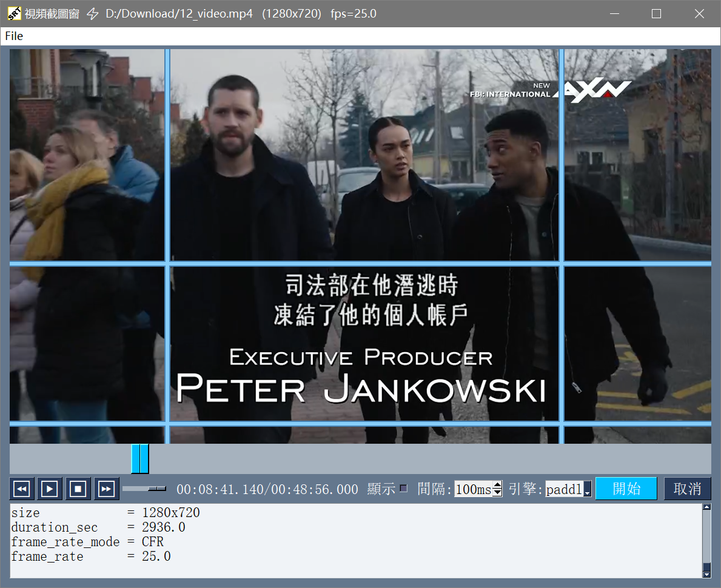The height and width of the screenshot is (588, 721).
Task: Stop the video with stop button
Action: tap(78, 489)
